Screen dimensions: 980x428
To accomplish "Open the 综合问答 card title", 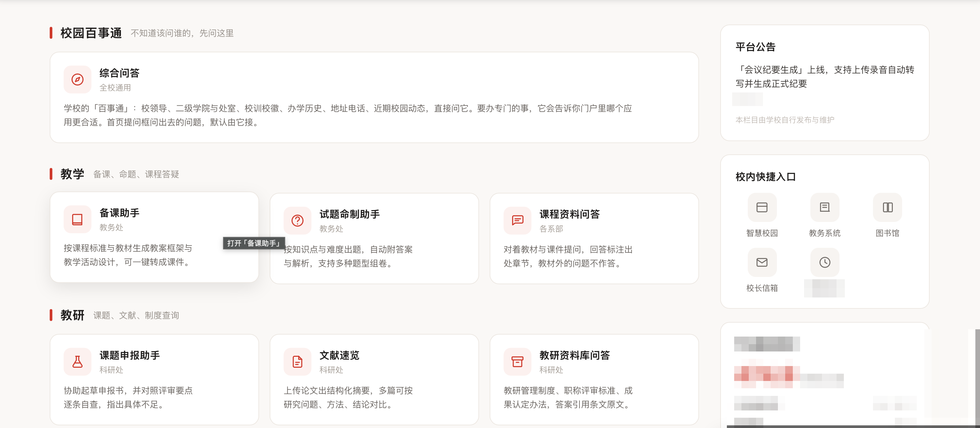I will (x=120, y=73).
